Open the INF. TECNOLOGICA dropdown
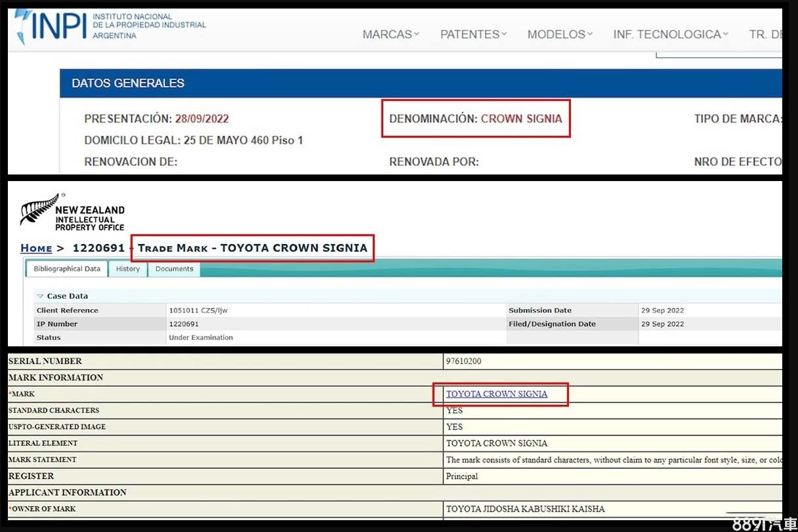Image resolution: width=798 pixels, height=532 pixels. (x=671, y=35)
